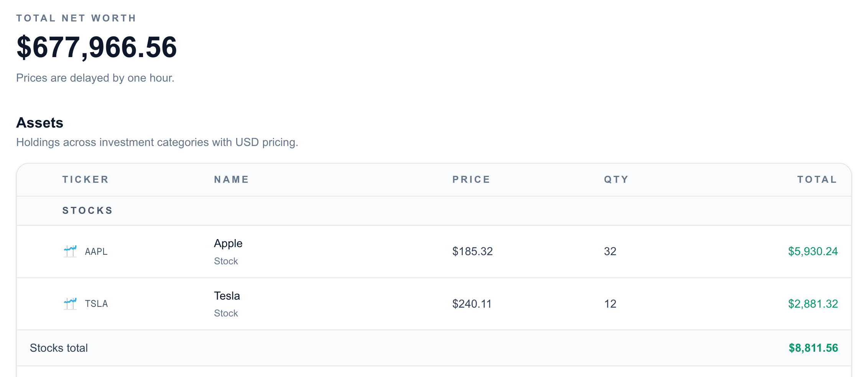
Task: Select the TSLA ticker symbol
Action: tap(96, 304)
